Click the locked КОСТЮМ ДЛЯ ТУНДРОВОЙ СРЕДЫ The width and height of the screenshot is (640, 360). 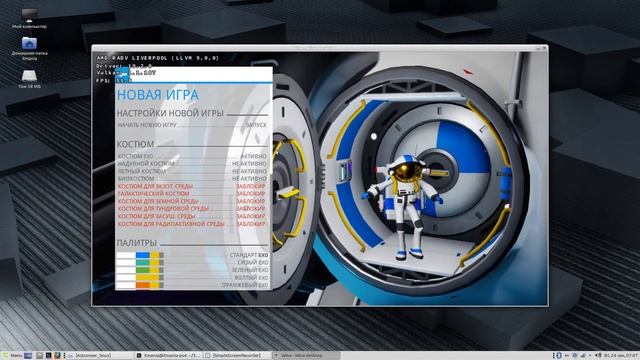point(192,209)
